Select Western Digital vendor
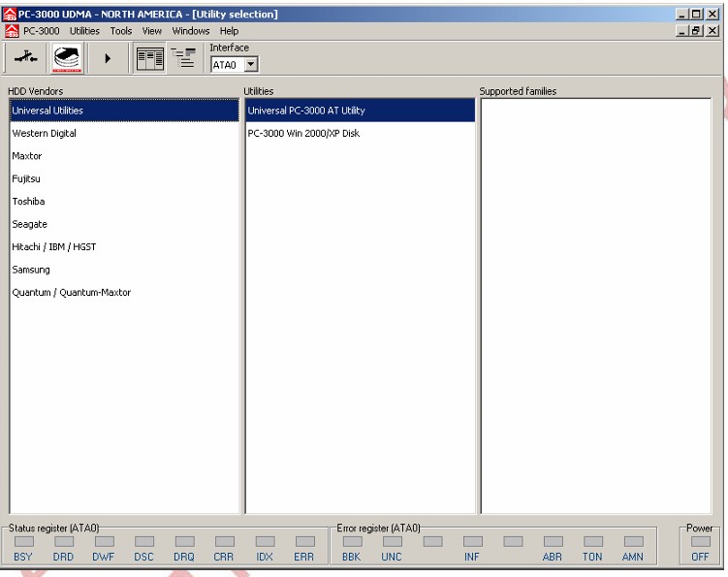 [x=124, y=133]
